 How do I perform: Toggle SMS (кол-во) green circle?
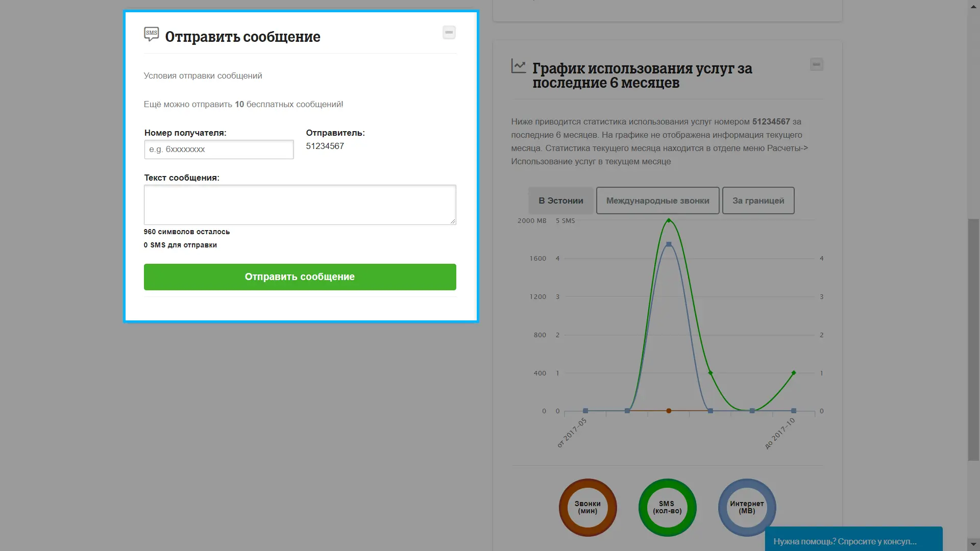click(667, 507)
